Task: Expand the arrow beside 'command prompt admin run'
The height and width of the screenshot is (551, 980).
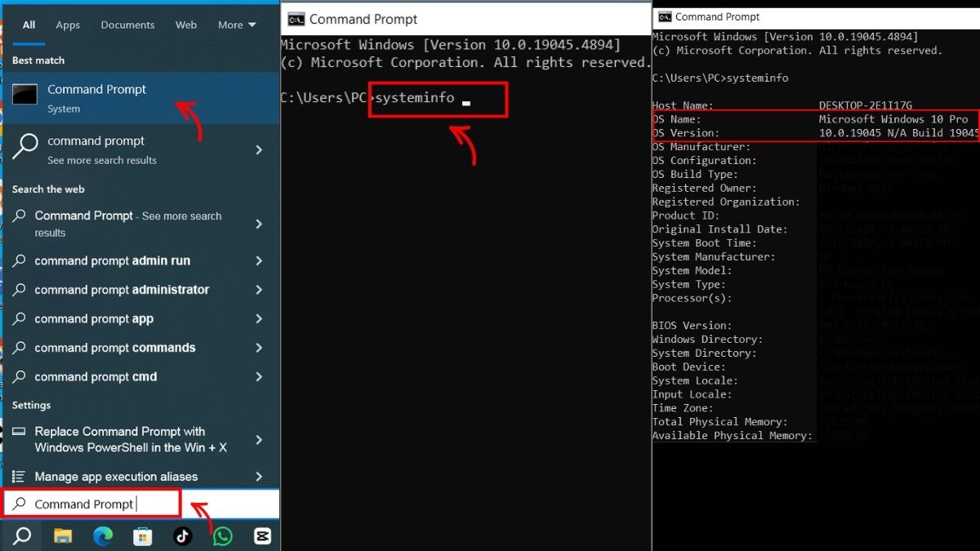Action: tap(259, 261)
